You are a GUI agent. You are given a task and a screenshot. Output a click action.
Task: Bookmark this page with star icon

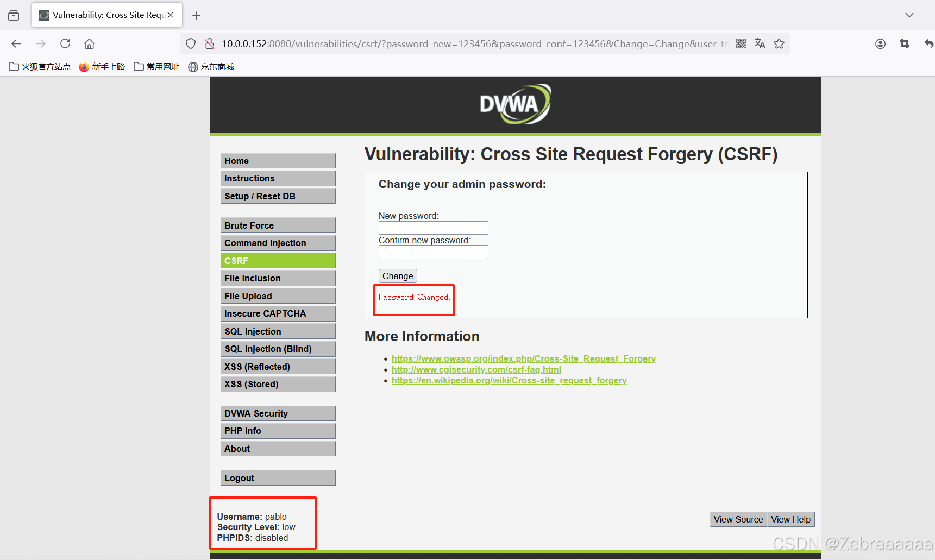(779, 43)
